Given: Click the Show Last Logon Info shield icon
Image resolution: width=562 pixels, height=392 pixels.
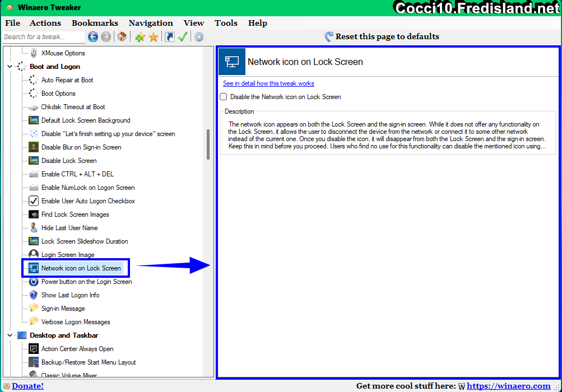Looking at the screenshot, I should coord(33,295).
